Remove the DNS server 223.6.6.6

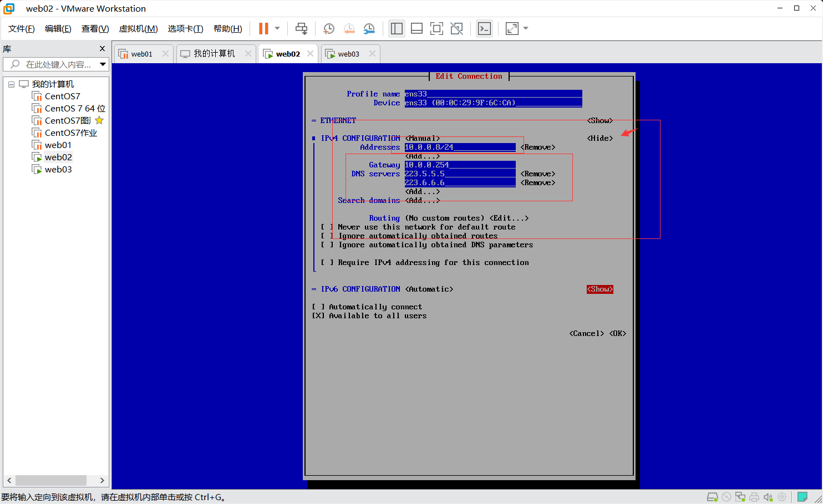point(538,182)
